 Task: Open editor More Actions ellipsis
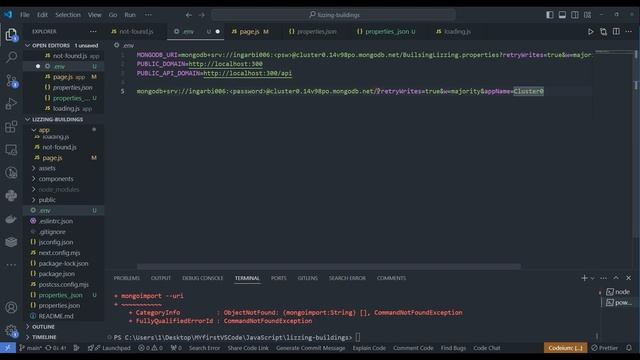pos(629,31)
